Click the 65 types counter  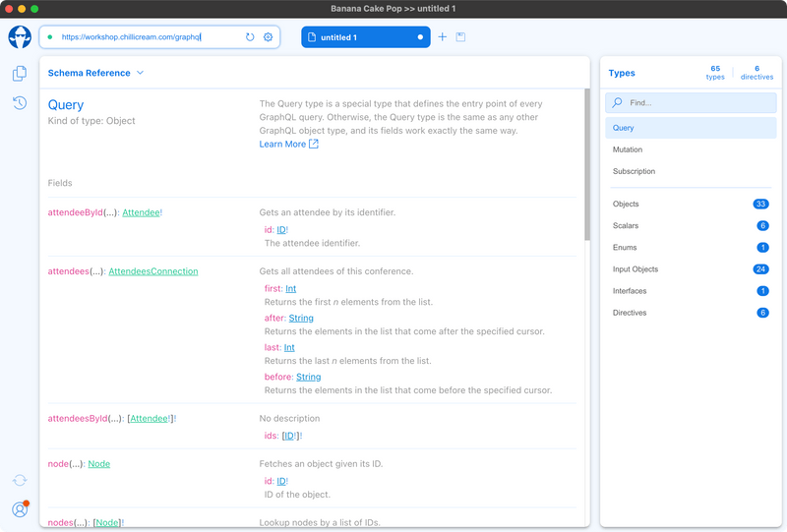pos(715,72)
